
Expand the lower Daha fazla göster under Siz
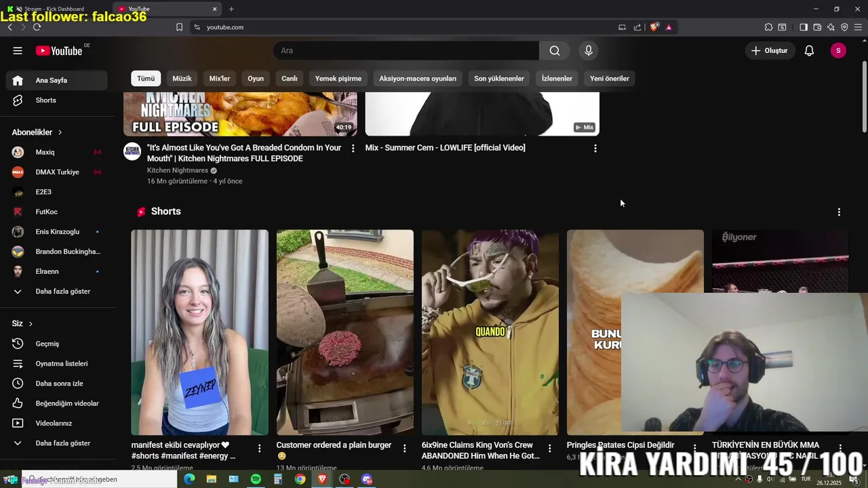coord(57,443)
